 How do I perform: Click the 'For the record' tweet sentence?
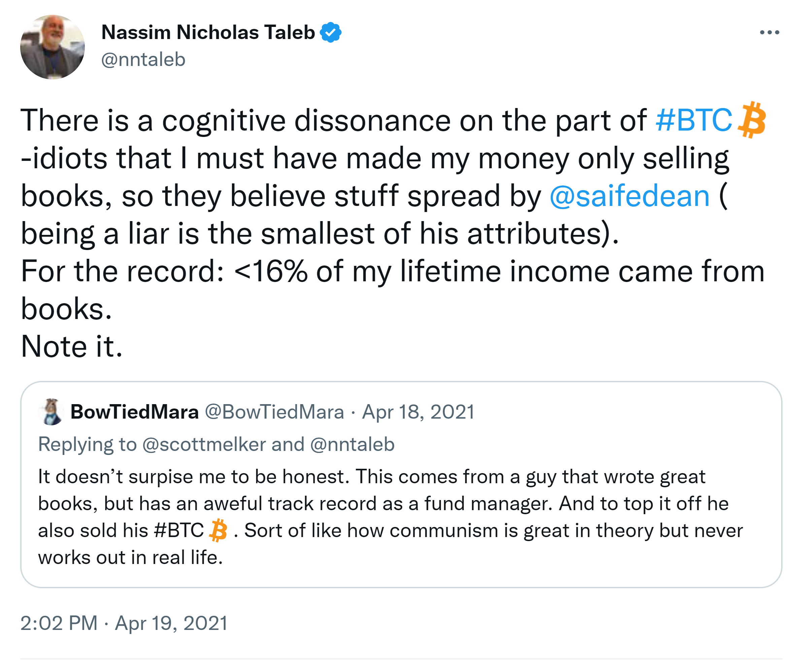coord(393,271)
